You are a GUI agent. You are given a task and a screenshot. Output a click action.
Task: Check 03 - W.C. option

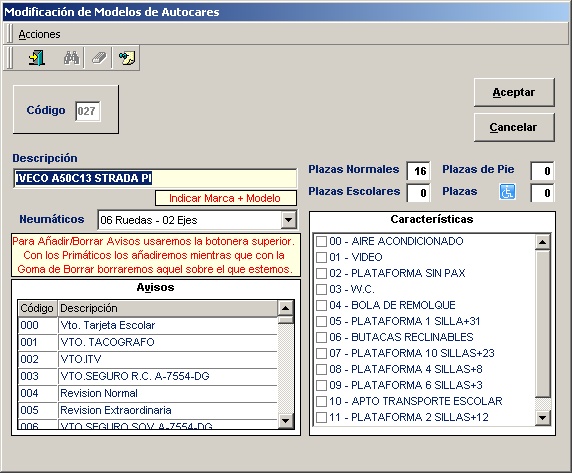321,289
